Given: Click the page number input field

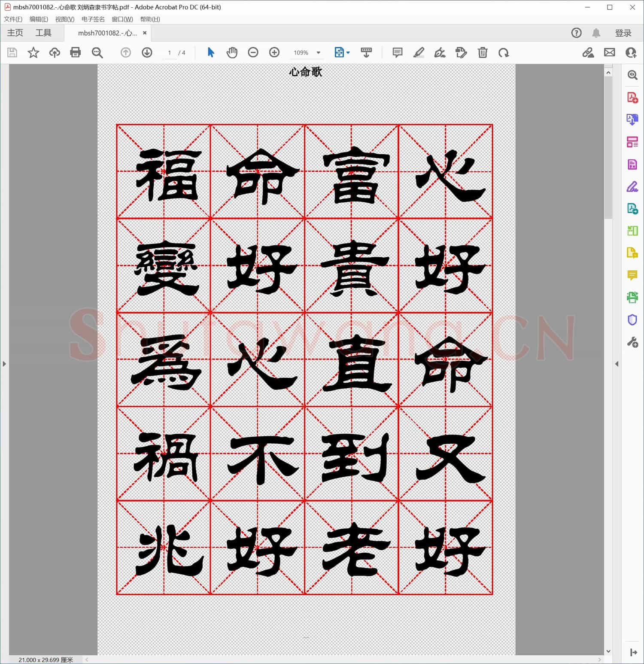Looking at the screenshot, I should (170, 52).
